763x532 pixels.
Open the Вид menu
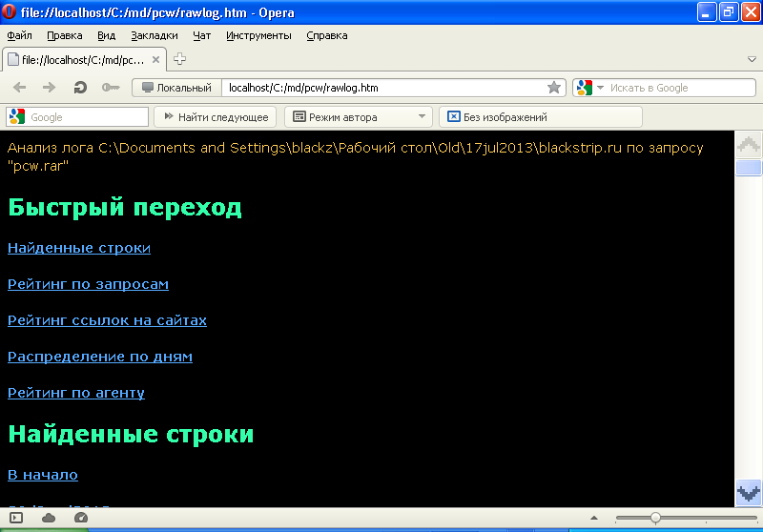(106, 35)
